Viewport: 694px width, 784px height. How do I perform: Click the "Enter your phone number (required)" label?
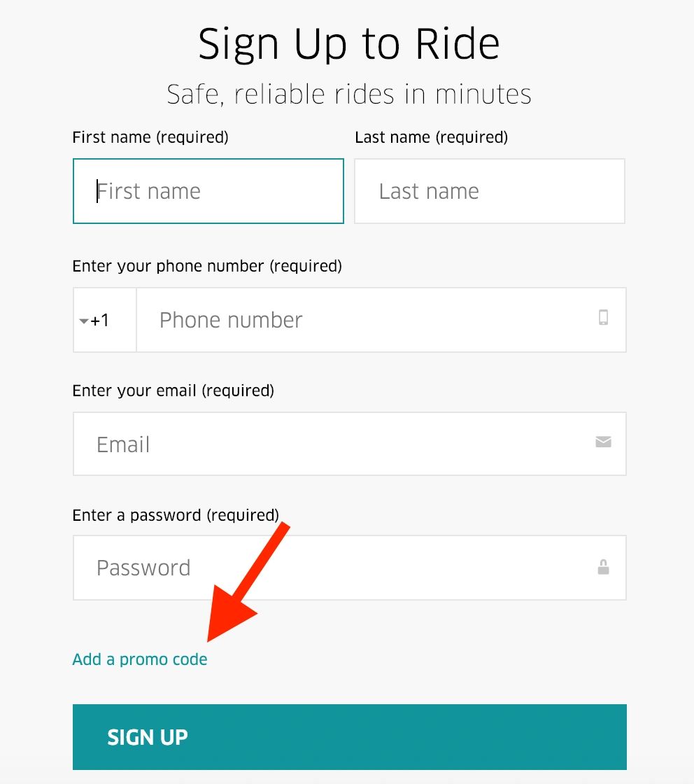point(207,266)
